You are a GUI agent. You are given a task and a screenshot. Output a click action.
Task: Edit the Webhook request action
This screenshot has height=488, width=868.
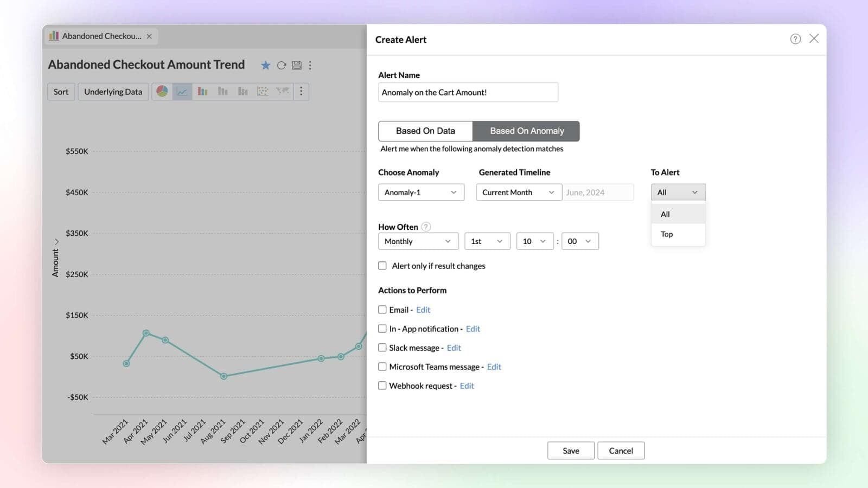coord(467,386)
